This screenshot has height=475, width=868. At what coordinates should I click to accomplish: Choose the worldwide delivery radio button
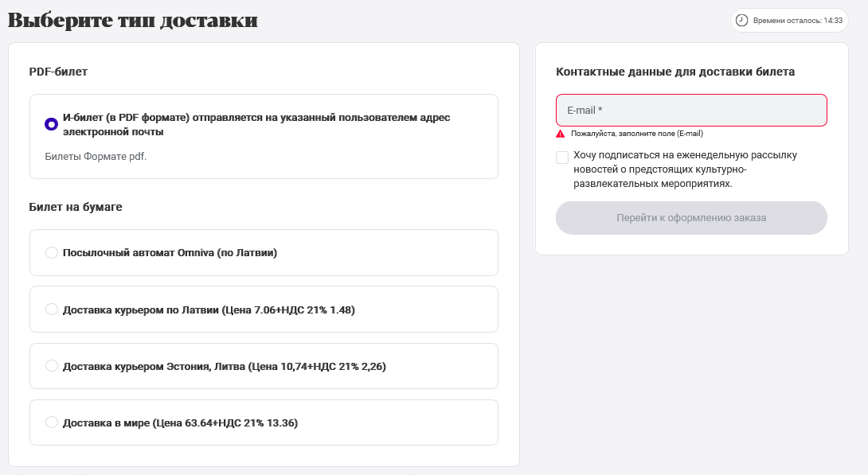[x=52, y=422]
